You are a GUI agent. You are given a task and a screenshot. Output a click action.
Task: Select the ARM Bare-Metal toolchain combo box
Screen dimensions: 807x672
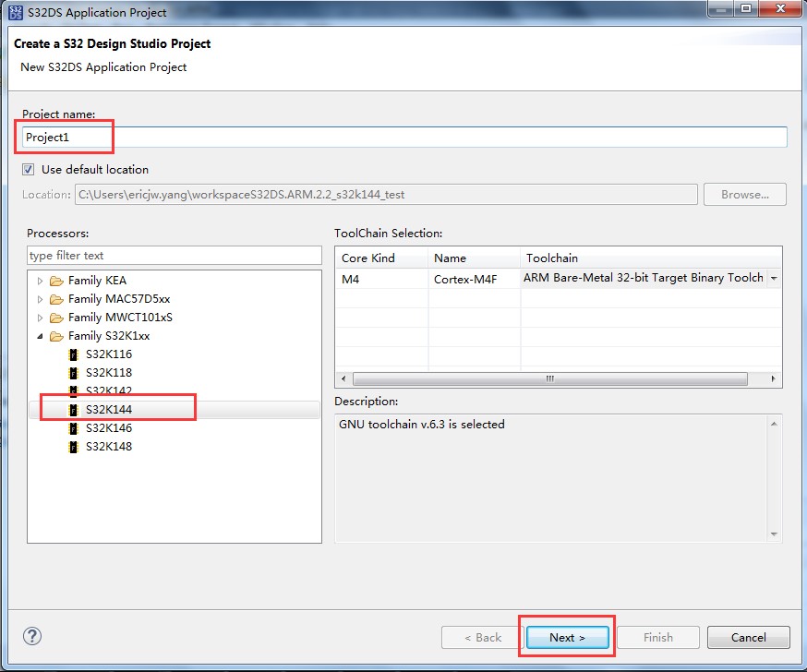[651, 279]
